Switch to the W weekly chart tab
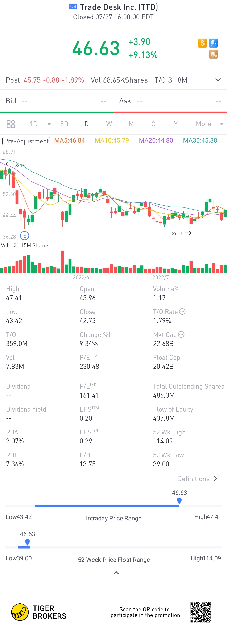The width and height of the screenshot is (227, 644). pyautogui.click(x=109, y=124)
